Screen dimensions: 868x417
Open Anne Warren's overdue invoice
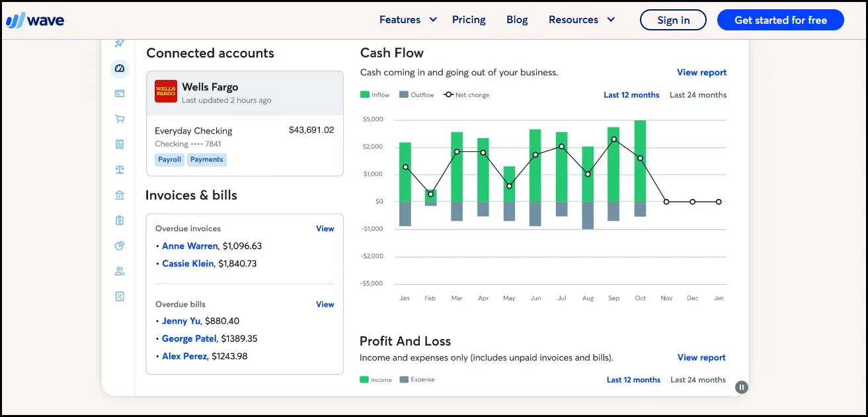point(189,245)
